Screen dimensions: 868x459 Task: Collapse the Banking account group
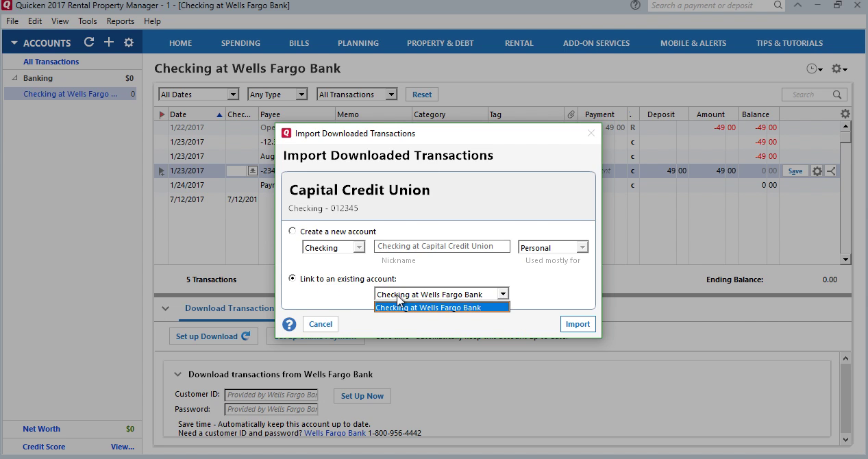click(x=14, y=78)
